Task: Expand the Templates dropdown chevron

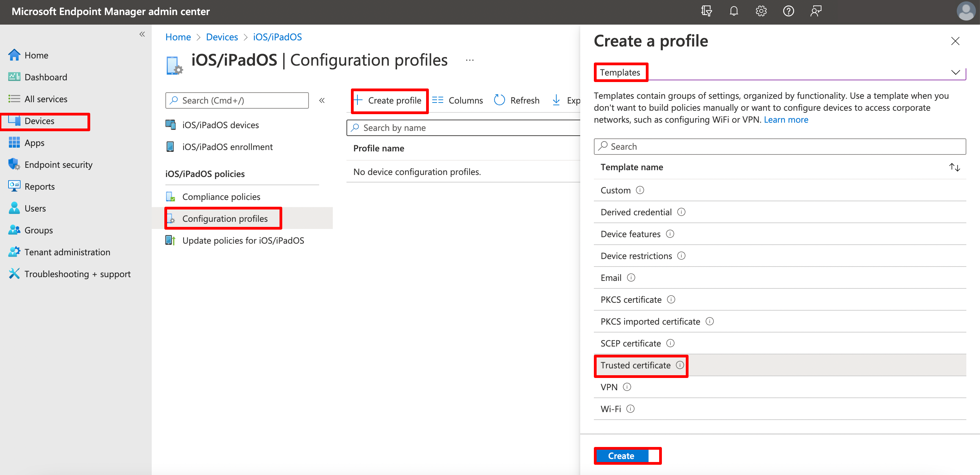Action: pos(955,72)
